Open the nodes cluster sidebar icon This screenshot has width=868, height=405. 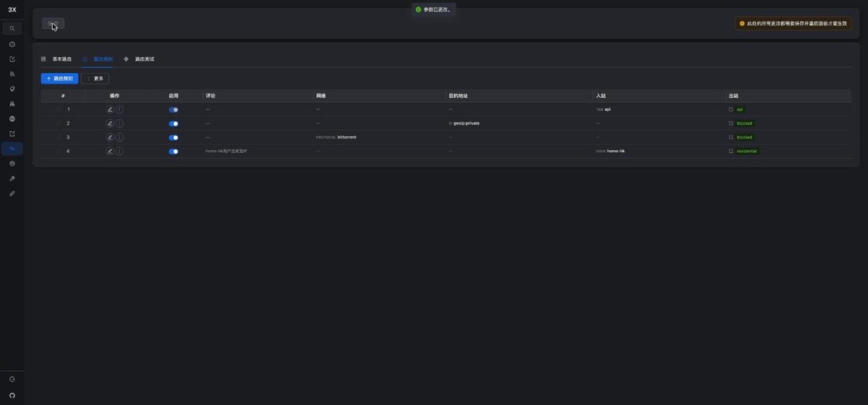click(12, 104)
